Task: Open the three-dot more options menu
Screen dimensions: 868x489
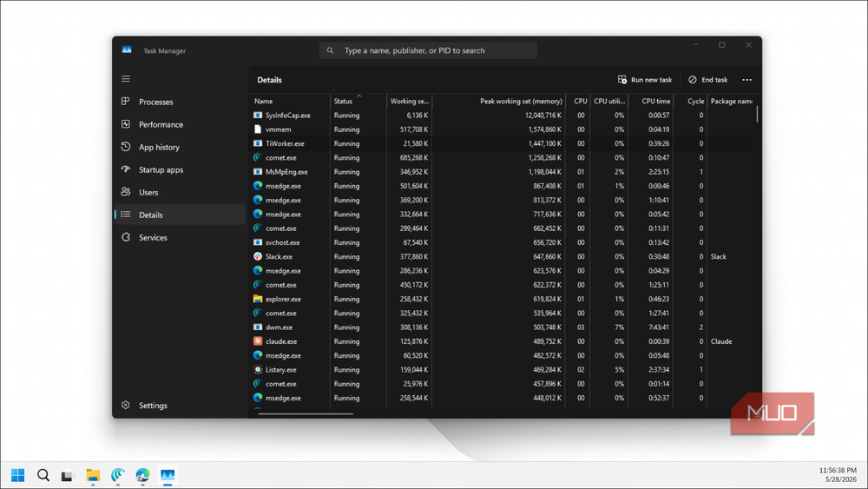Action: pyautogui.click(x=746, y=80)
